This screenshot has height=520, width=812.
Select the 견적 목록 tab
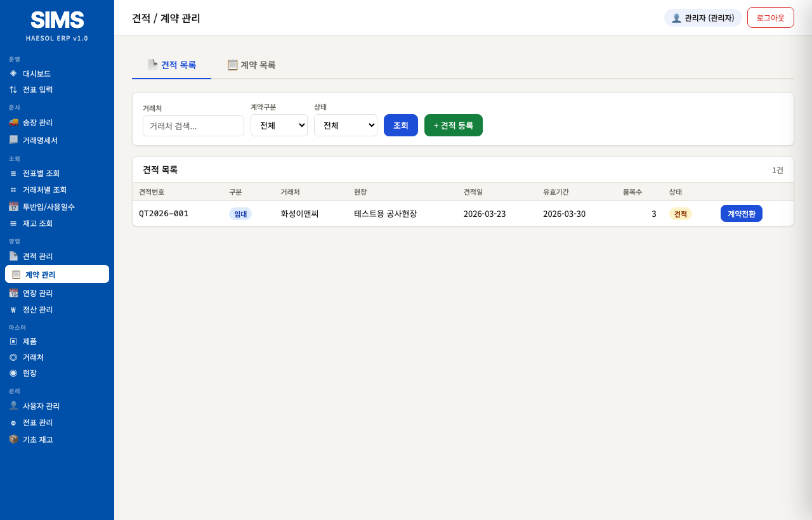tap(171, 65)
